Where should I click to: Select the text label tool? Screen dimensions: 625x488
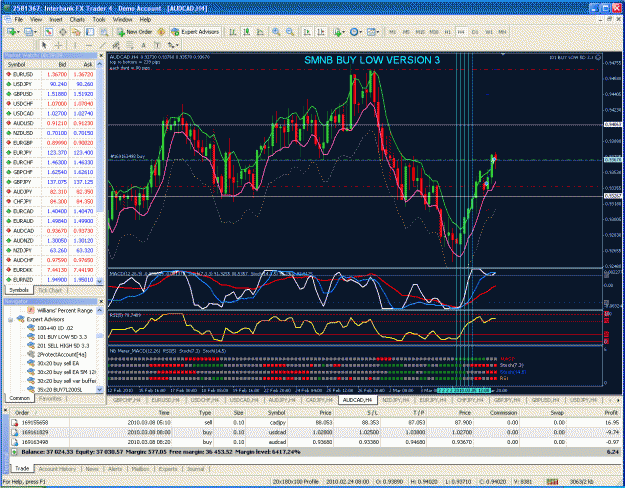coord(157,45)
